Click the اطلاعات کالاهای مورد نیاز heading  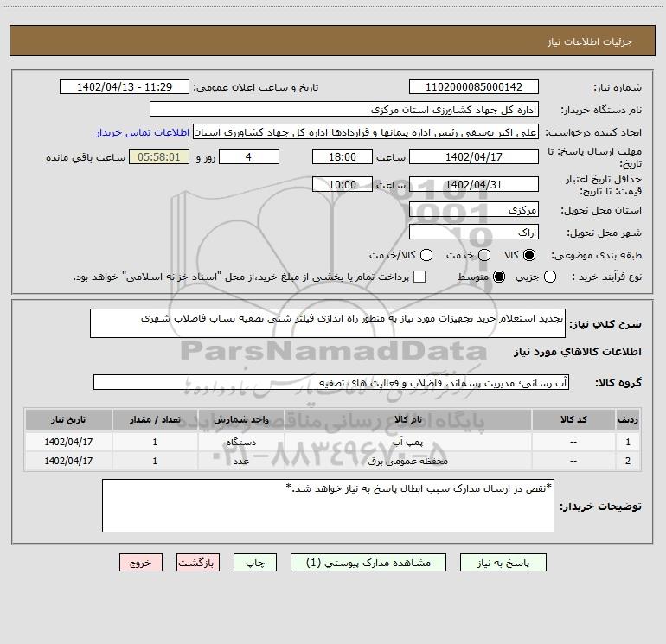[x=577, y=352]
